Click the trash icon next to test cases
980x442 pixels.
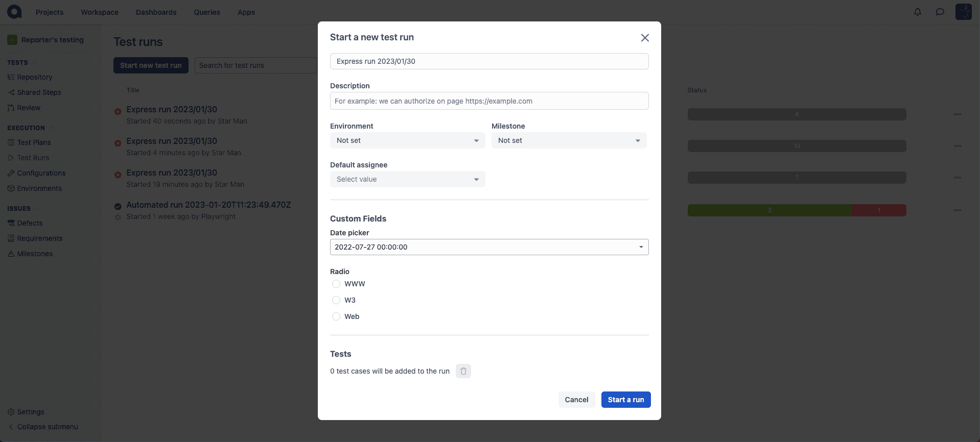point(463,371)
